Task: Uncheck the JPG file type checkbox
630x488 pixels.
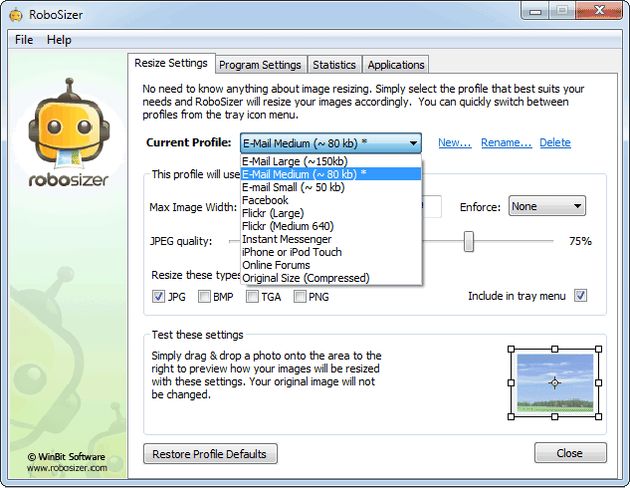Action: pyautogui.click(x=158, y=297)
